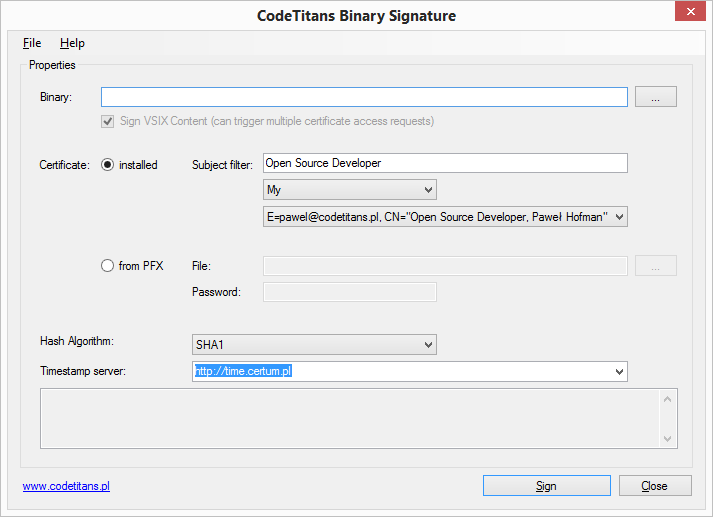Click the Password: label
The height and width of the screenshot is (517, 713).
tap(216, 292)
